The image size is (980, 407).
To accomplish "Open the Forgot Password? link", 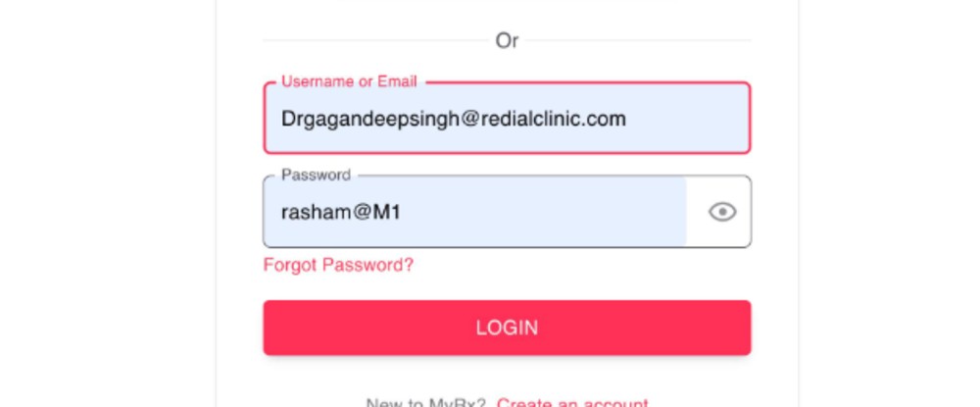I will (338, 265).
